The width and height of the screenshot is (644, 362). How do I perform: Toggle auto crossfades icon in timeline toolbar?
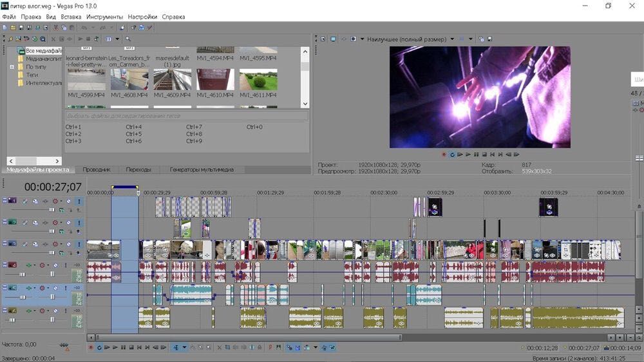[298, 348]
